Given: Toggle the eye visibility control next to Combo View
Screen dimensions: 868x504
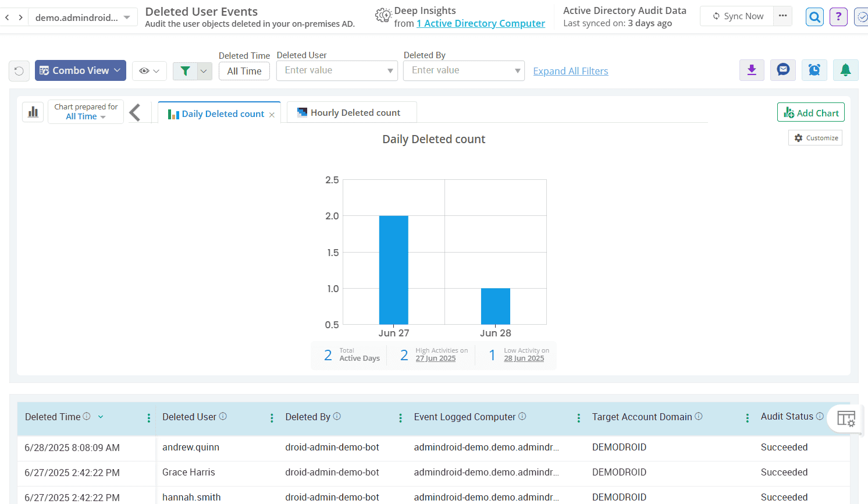Looking at the screenshot, I should pos(150,70).
